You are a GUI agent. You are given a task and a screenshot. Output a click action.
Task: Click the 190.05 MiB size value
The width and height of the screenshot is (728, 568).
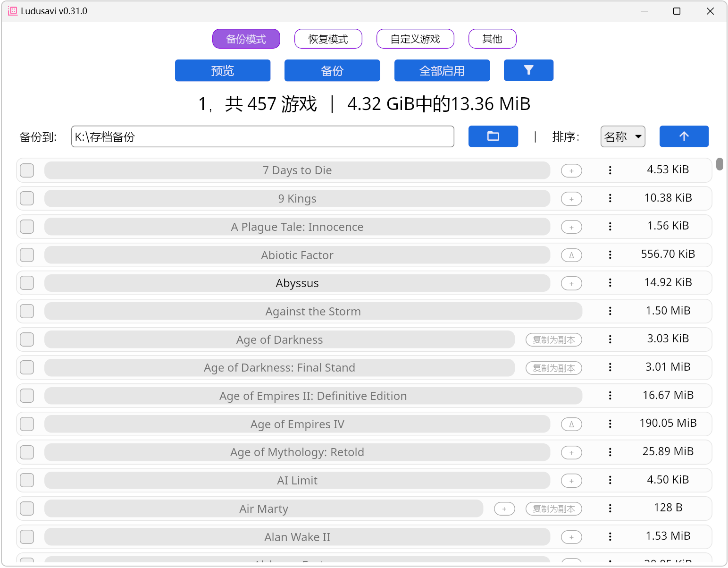coord(668,423)
